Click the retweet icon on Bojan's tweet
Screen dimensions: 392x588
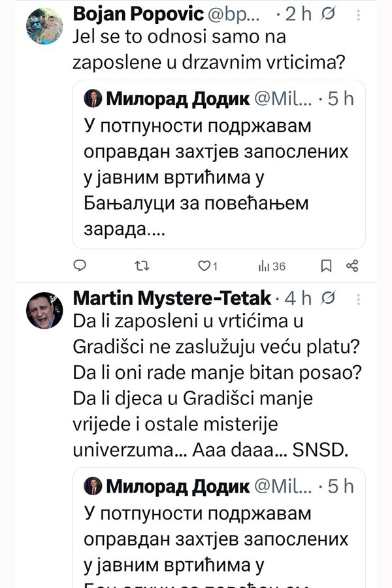point(140,265)
